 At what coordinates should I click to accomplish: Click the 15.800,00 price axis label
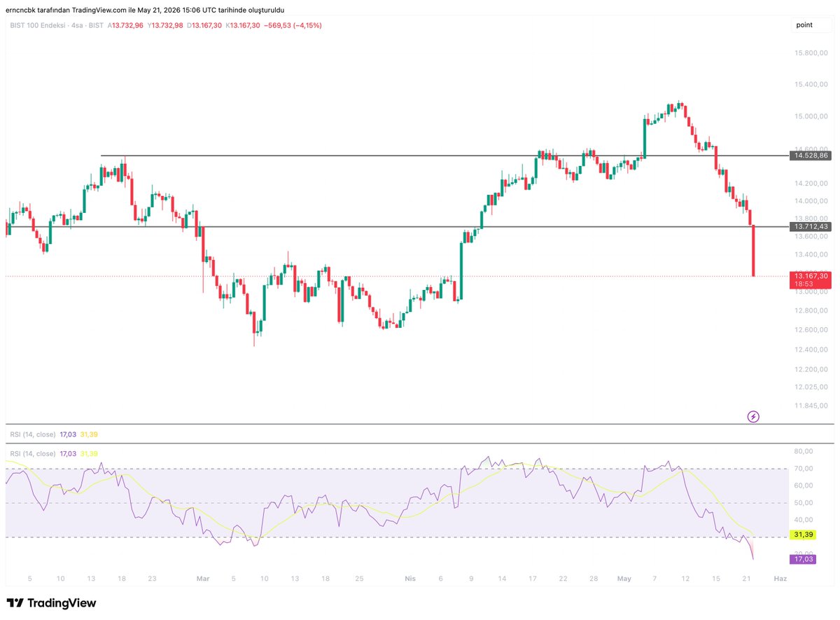tap(811, 53)
